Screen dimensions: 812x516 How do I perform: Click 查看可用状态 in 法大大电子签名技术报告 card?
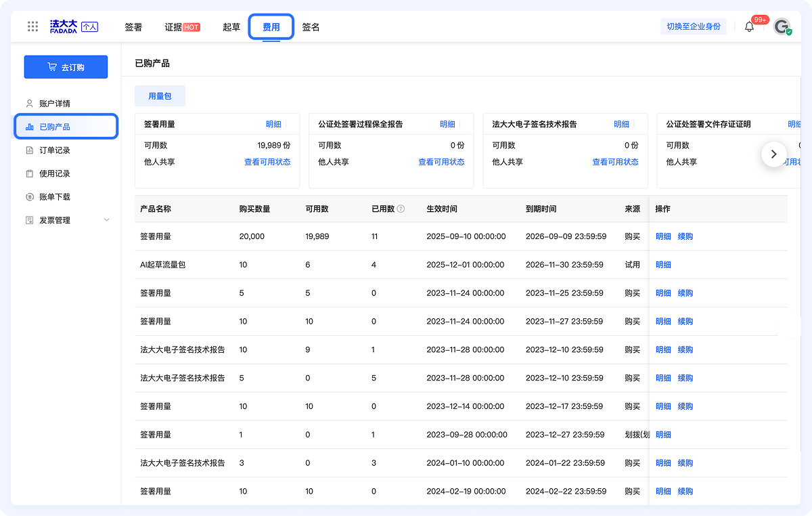[615, 162]
